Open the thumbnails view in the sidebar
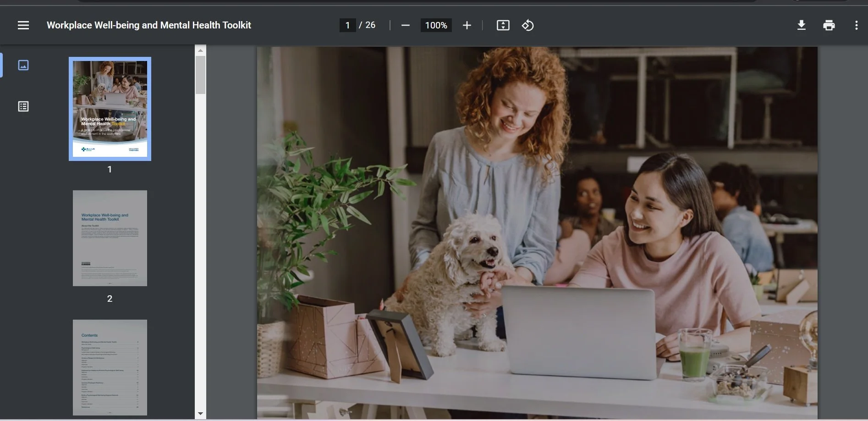This screenshot has width=868, height=421. click(23, 65)
